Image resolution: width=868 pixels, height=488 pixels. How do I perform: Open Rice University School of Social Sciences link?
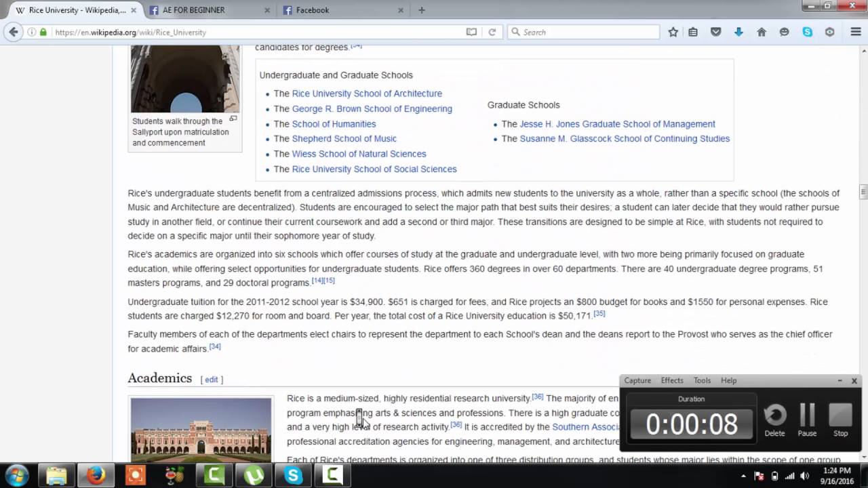point(374,169)
